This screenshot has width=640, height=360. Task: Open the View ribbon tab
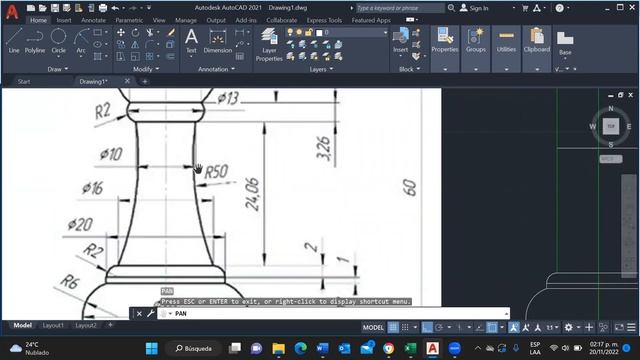tap(159, 20)
